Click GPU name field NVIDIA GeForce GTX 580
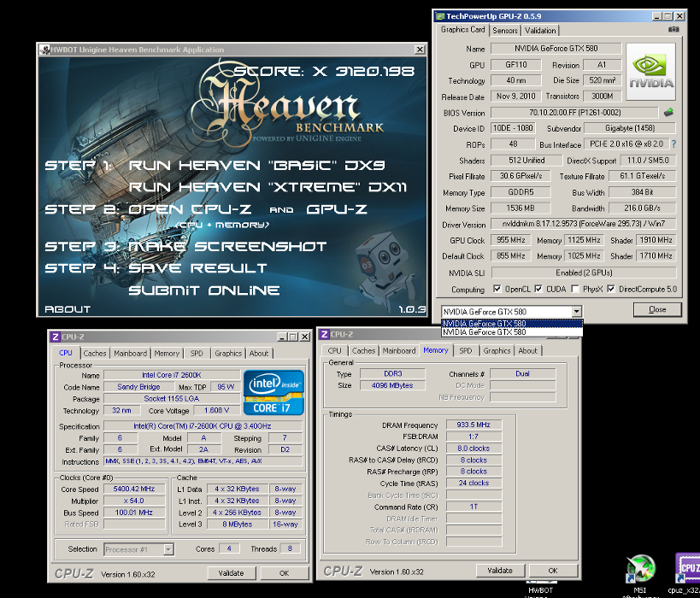 [556, 48]
